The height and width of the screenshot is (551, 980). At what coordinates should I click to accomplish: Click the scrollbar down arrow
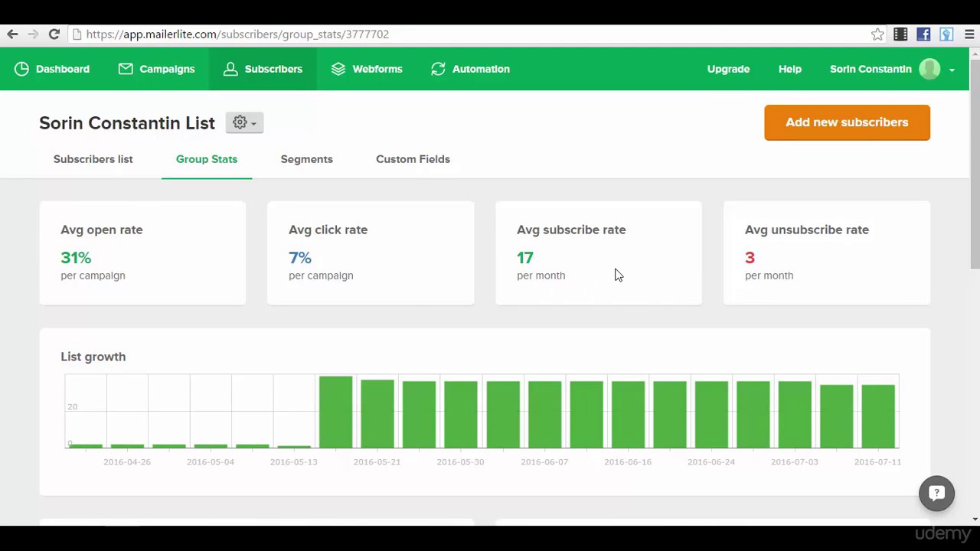[975, 520]
